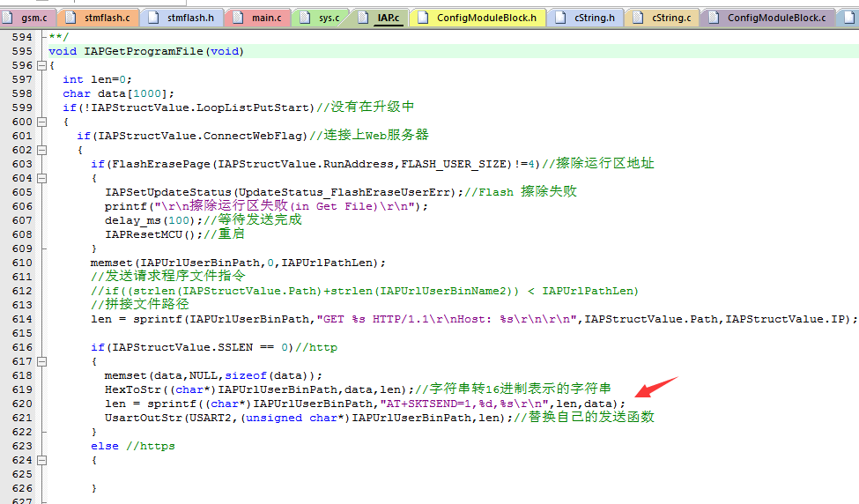Open ConfigModuleBlock.h tab

(x=478, y=19)
